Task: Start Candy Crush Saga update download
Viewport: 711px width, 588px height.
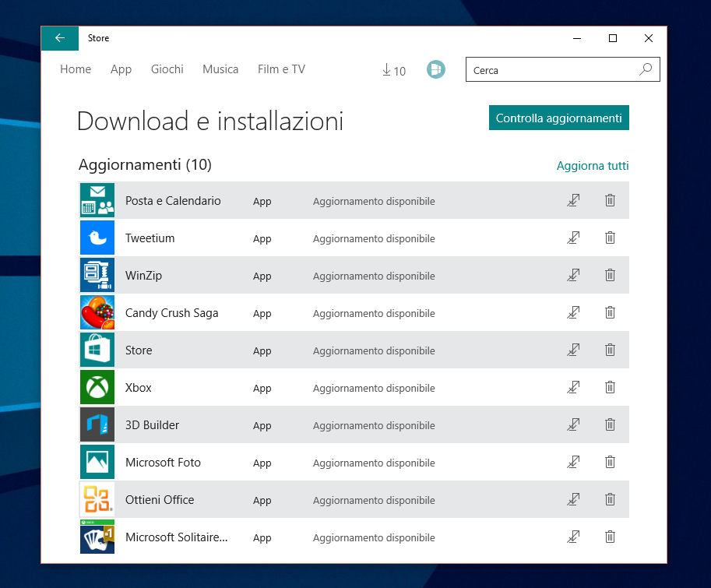Action: pyautogui.click(x=574, y=312)
